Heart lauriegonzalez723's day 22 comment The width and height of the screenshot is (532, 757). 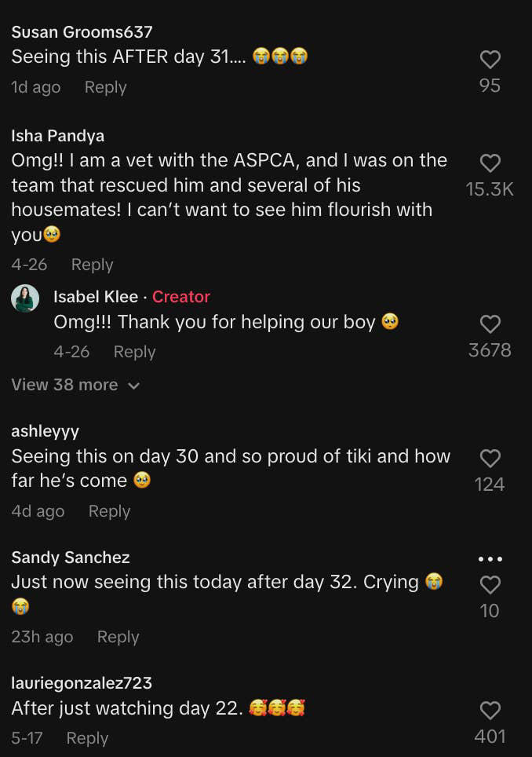tap(490, 711)
